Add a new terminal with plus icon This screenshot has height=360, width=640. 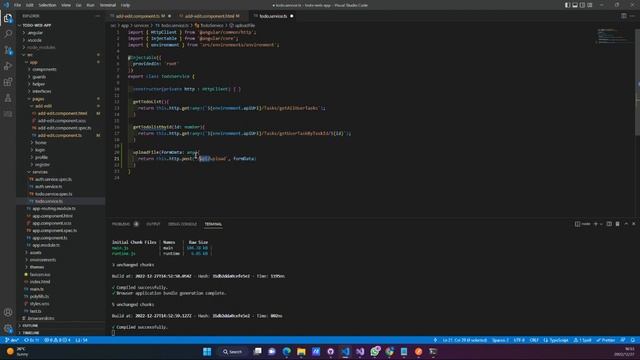[x=596, y=224]
